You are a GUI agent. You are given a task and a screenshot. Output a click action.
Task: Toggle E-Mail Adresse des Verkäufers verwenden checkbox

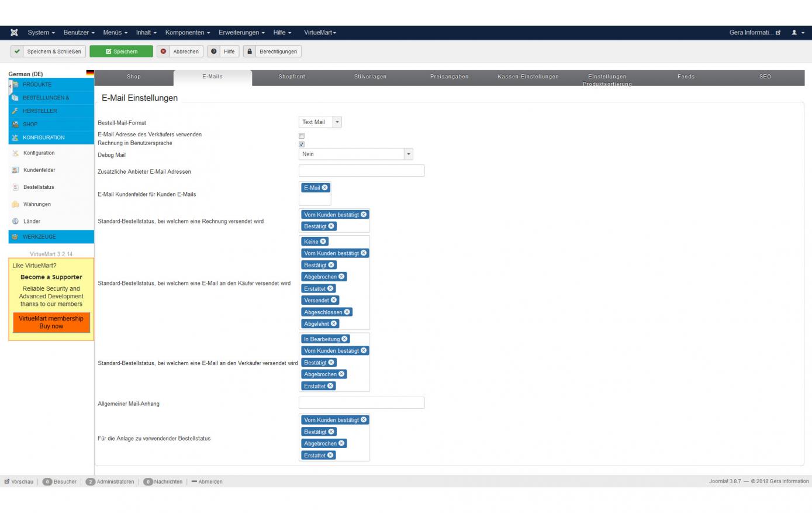[302, 136]
